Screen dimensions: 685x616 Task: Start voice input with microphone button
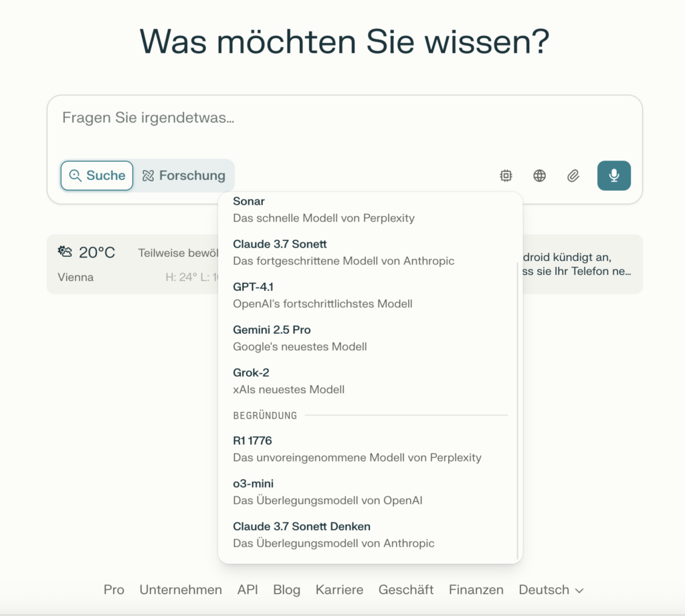[x=613, y=176]
